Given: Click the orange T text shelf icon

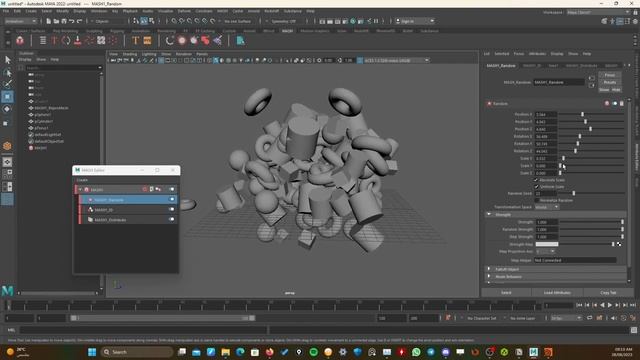Looking at the screenshot, I should click(x=135, y=40).
